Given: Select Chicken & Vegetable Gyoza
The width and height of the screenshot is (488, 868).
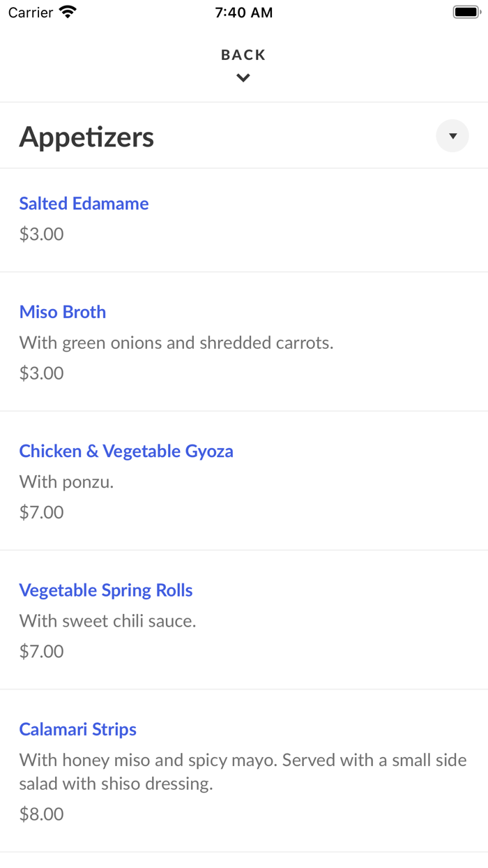Looking at the screenshot, I should coord(126,451).
